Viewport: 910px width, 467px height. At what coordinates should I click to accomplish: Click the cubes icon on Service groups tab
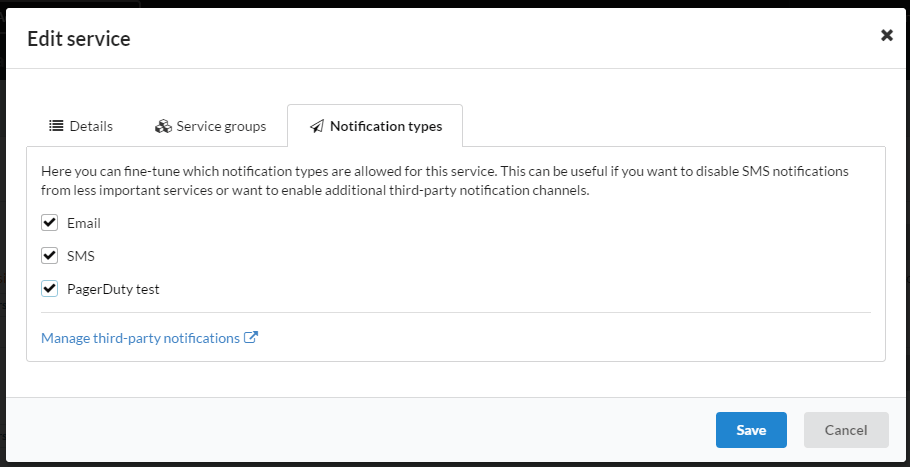point(163,126)
